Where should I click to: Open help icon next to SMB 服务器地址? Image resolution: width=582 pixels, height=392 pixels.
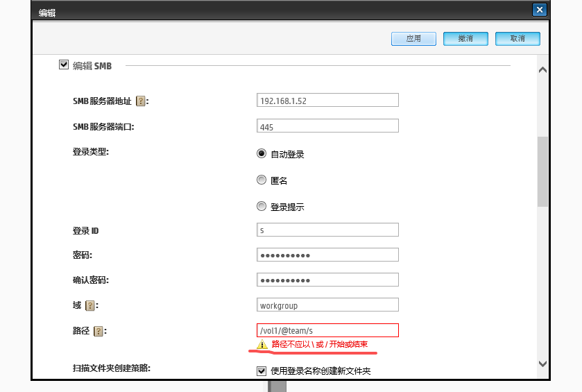(x=141, y=101)
